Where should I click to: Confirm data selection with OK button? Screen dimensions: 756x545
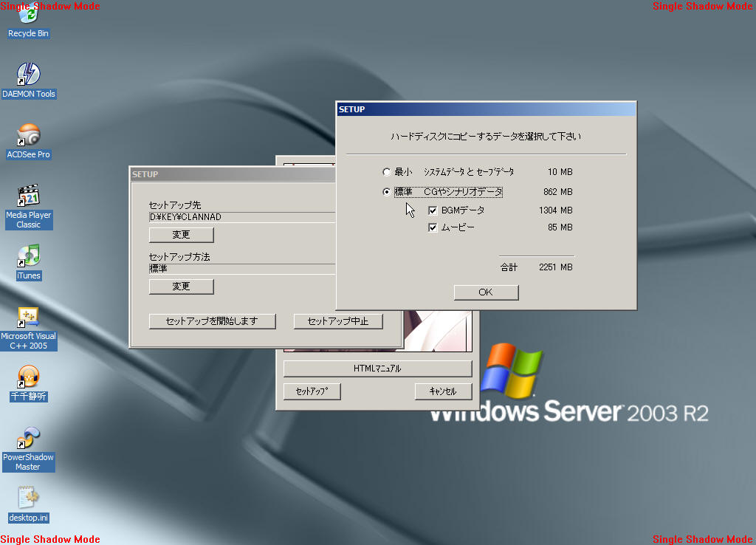486,292
